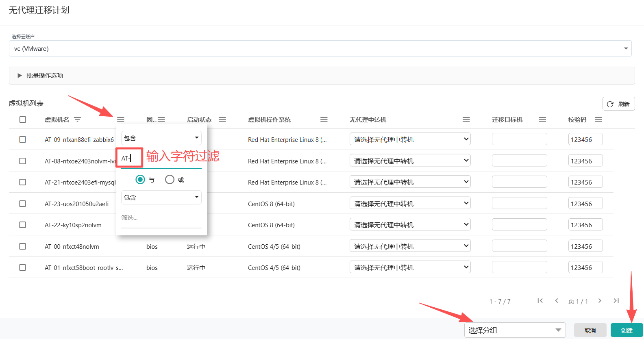Open column menu for 启动状态 column
The height and width of the screenshot is (339, 644).
(x=222, y=120)
